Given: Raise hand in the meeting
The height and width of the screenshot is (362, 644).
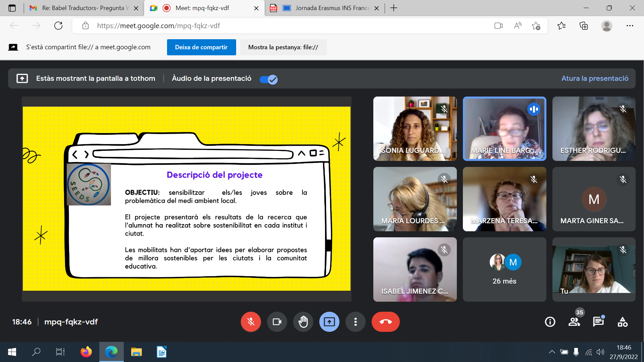Looking at the screenshot, I should (303, 322).
